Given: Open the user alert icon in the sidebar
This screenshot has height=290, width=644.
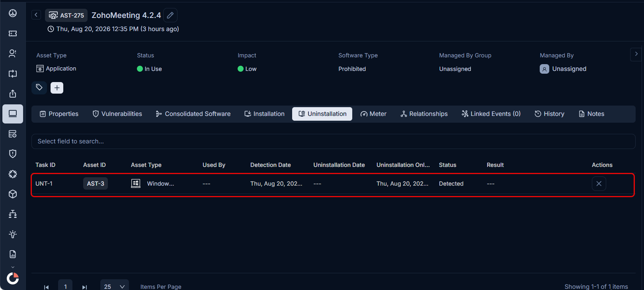Looking at the screenshot, I should (13, 53).
